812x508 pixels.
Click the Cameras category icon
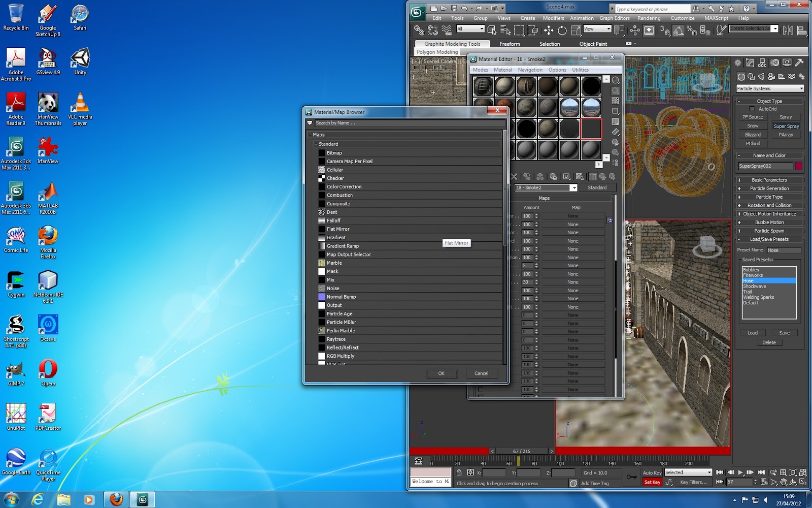coord(771,77)
